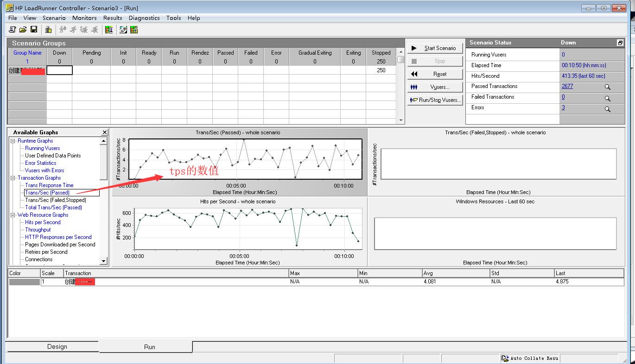The width and height of the screenshot is (635, 364).
Task: Click Available Graphs scrollbar down arrow
Action: pos(103,261)
